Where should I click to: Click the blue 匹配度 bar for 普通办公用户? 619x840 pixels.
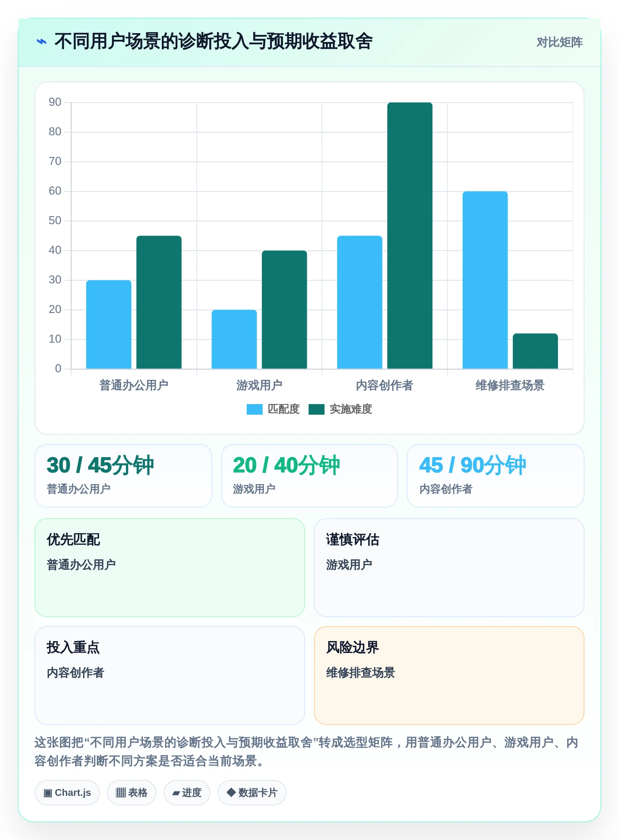[109, 325]
